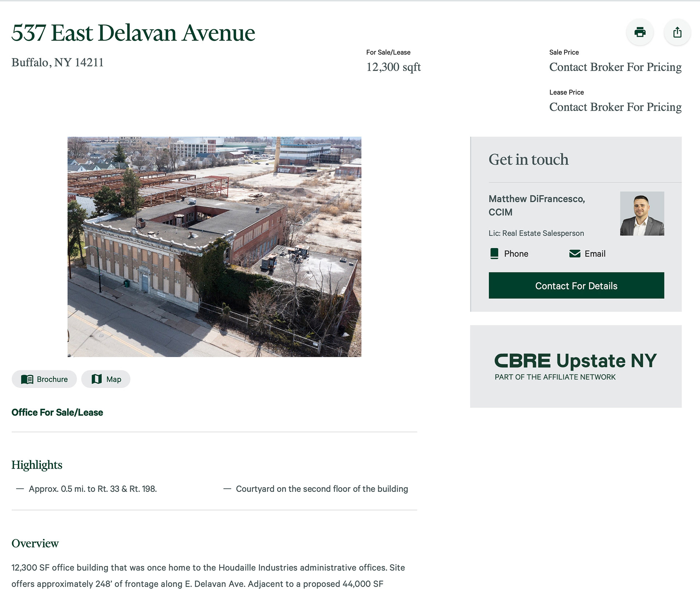The width and height of the screenshot is (700, 595).
Task: Click the Courtyard on second floor highlight
Action: coord(322,489)
